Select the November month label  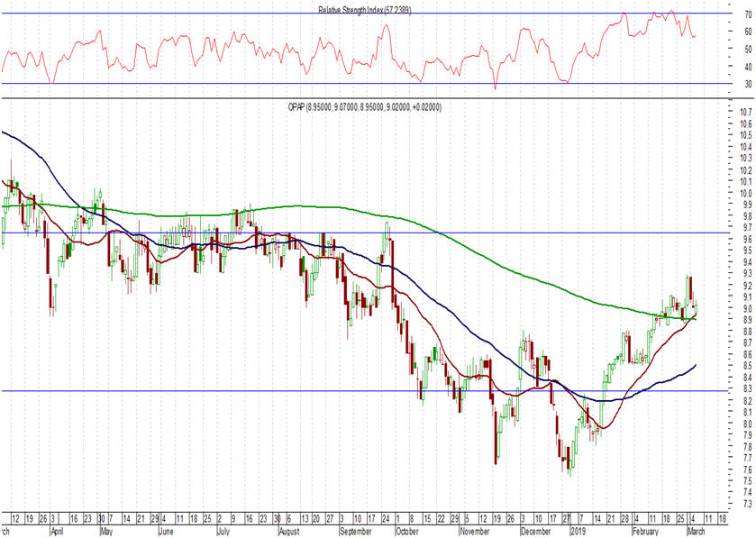pos(475,532)
